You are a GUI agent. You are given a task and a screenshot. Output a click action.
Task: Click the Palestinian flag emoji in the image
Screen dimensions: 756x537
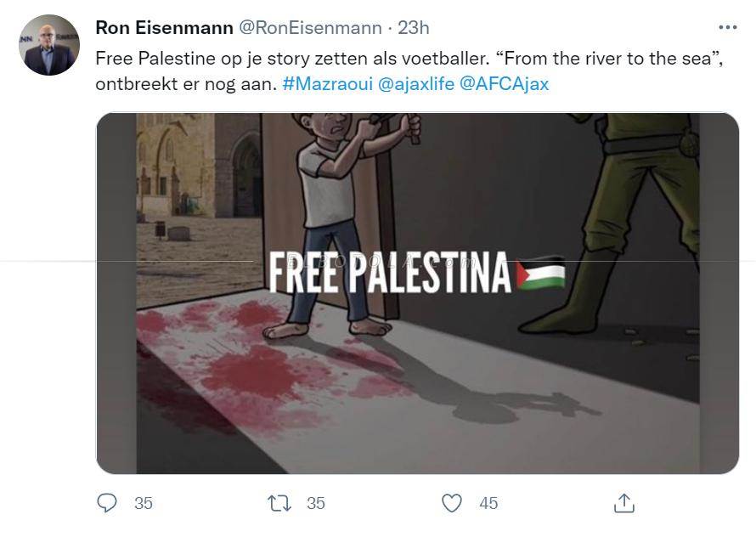[x=541, y=274]
